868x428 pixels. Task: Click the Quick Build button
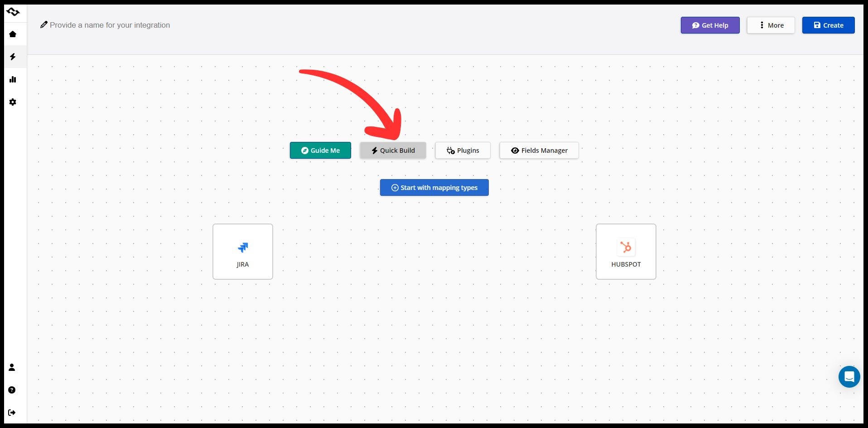[x=393, y=151]
